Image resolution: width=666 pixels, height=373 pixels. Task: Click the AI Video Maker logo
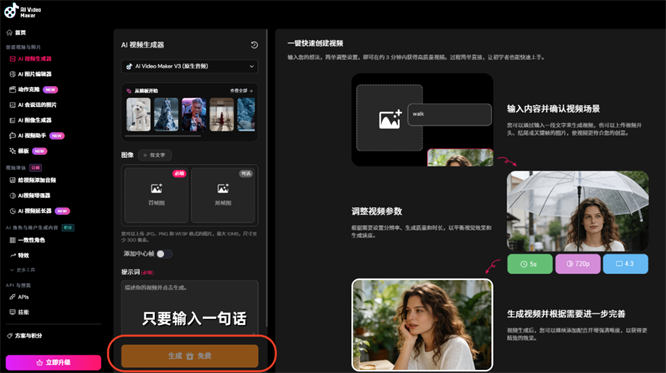(23, 11)
